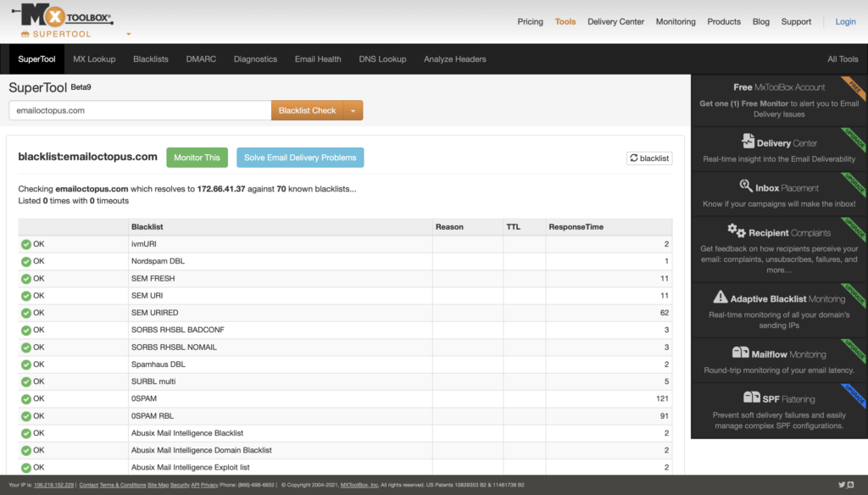Click the Adaptive Blacklist Monitoring warning triangle icon

click(x=721, y=298)
